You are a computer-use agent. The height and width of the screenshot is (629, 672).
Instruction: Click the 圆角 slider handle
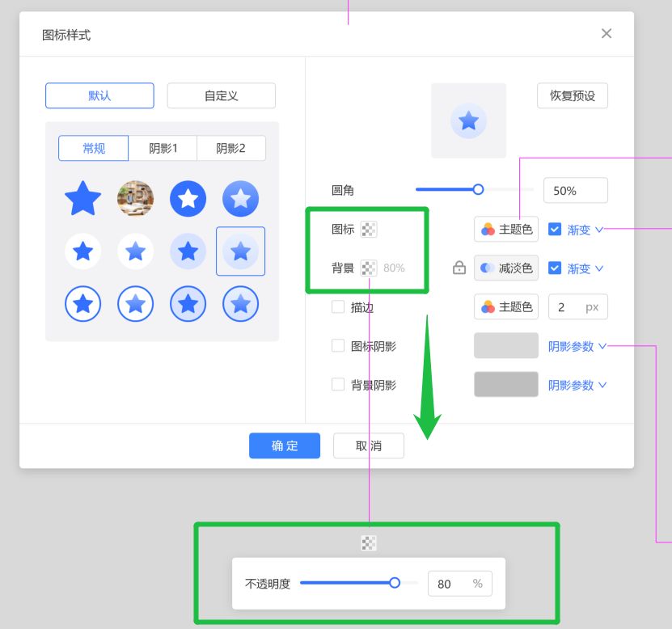(478, 189)
